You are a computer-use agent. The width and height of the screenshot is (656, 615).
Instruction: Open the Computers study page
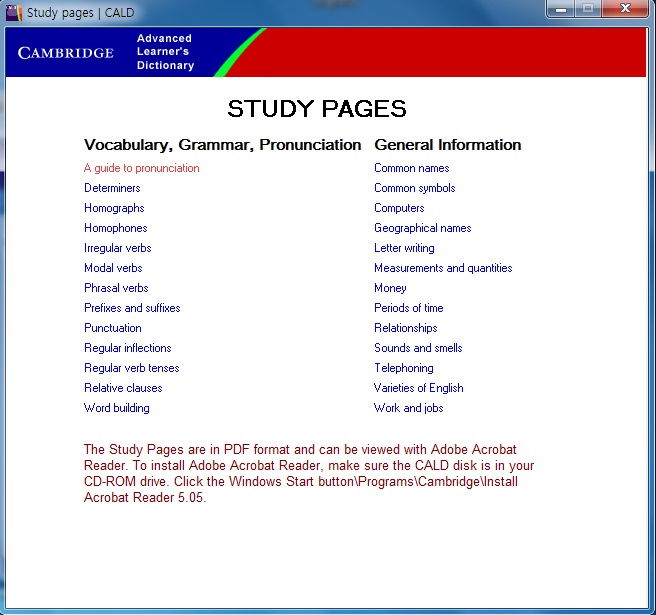point(399,208)
